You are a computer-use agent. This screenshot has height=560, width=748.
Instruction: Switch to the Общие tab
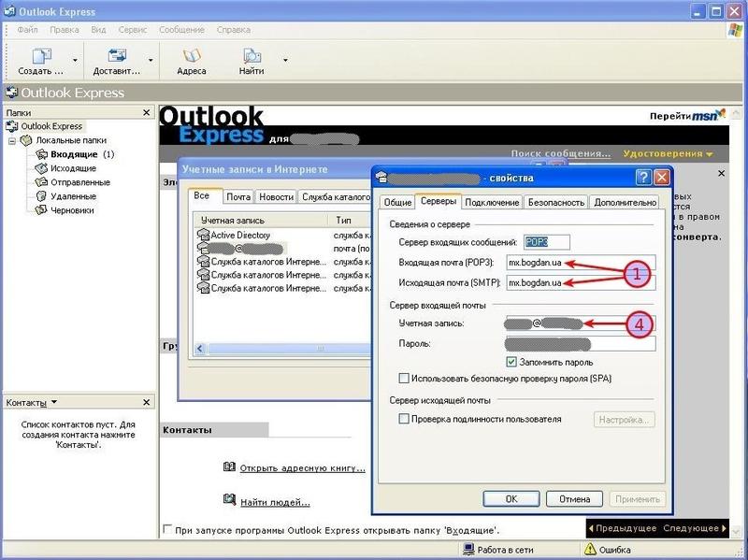point(397,202)
